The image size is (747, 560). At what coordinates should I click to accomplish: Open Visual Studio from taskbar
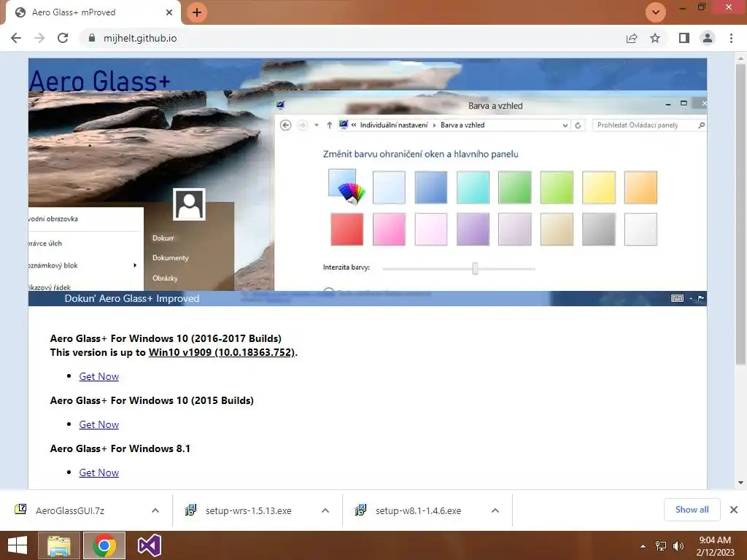[149, 545]
